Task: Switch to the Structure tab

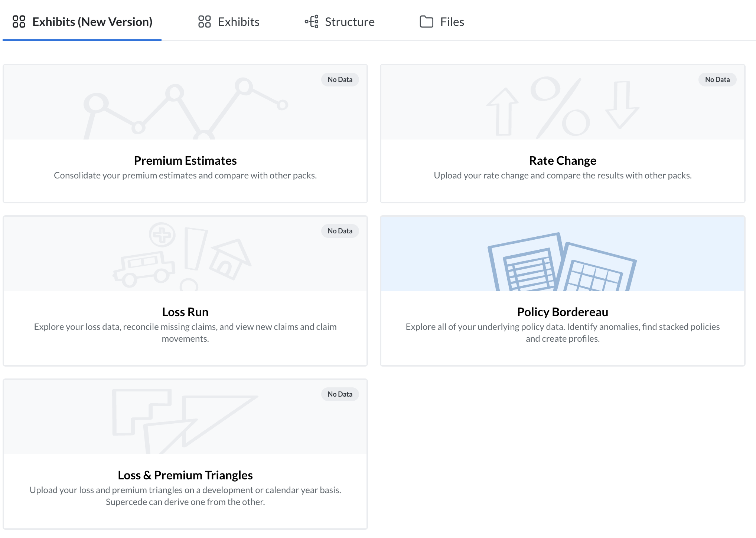Action: pyautogui.click(x=349, y=22)
